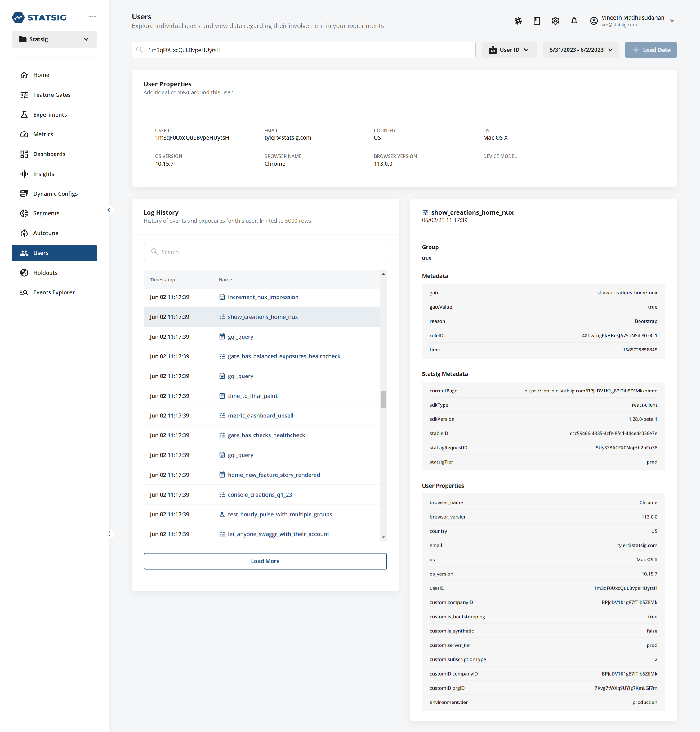Open the documentation bookmark icon
700x732 pixels.
pyautogui.click(x=537, y=21)
